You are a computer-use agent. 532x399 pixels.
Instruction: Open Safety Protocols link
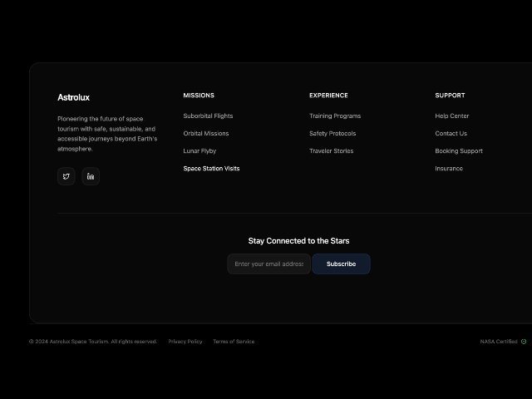(x=332, y=133)
